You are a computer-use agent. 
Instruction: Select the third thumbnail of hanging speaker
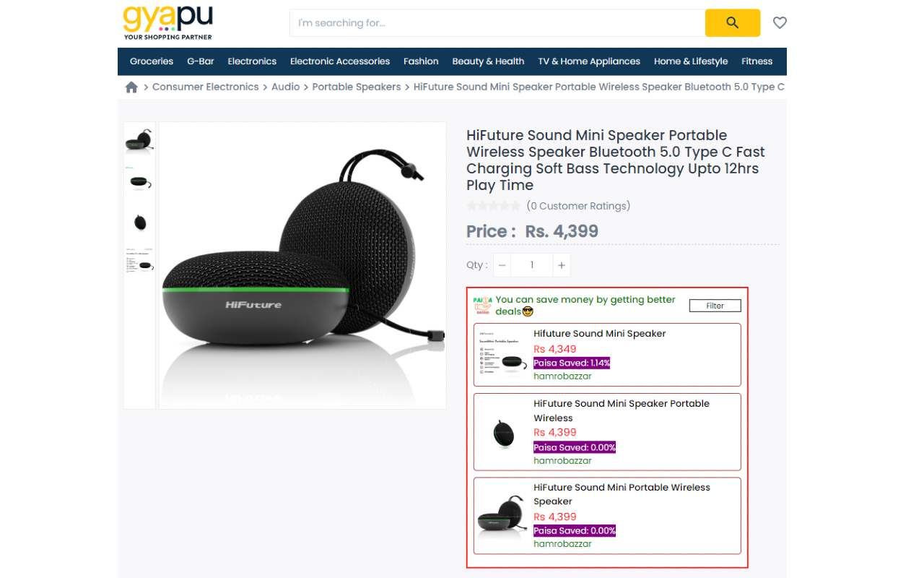tap(139, 222)
